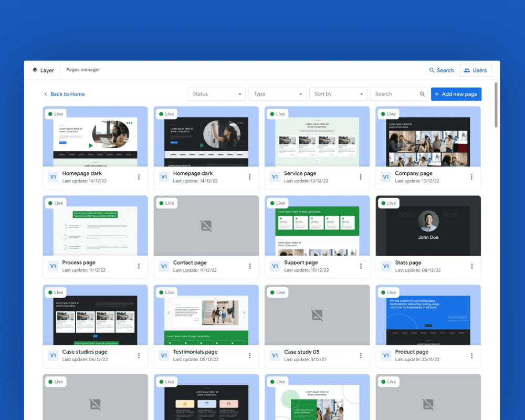Open the three-dot menu for Contact page
Screen dimensions: 525x420
250,266
